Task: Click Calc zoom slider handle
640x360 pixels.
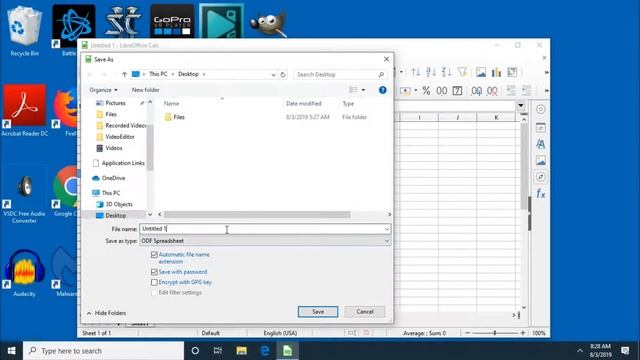Action: click(x=495, y=333)
